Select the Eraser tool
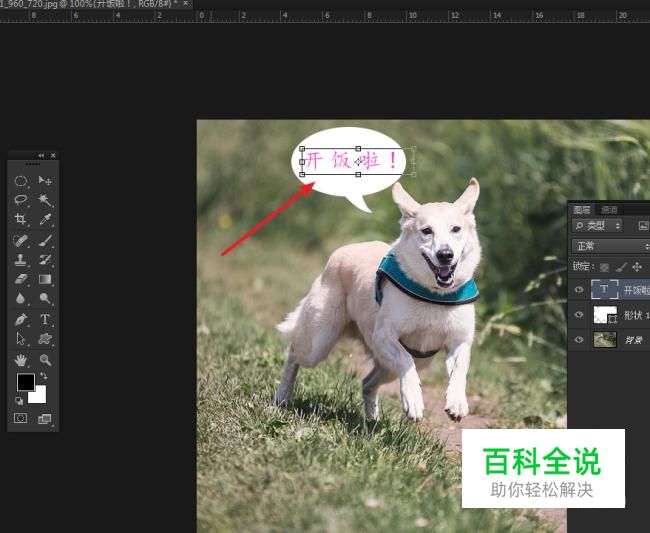Image resolution: width=650 pixels, height=533 pixels. point(21,279)
